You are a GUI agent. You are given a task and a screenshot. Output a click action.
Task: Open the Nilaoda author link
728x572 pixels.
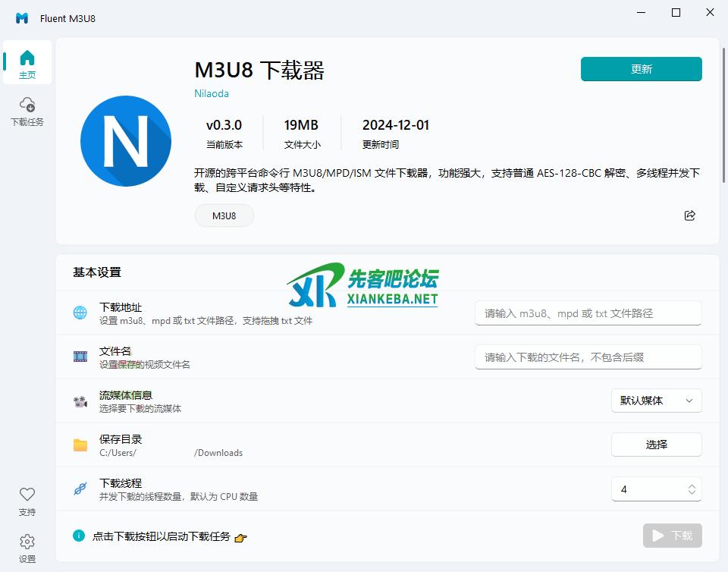click(x=212, y=93)
